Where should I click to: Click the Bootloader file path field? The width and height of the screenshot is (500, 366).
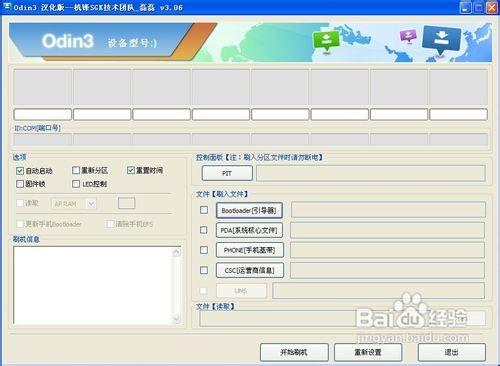pos(388,210)
